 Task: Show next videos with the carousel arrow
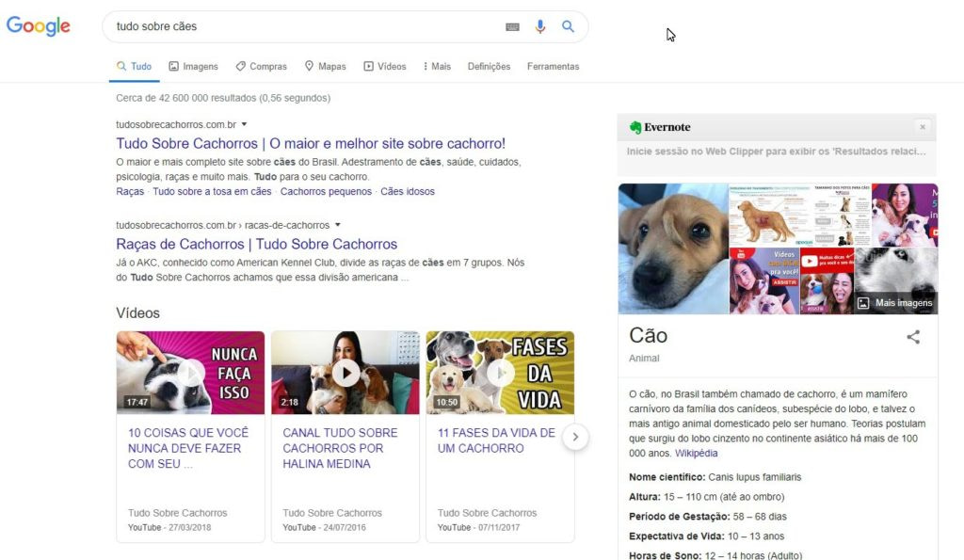click(x=575, y=437)
